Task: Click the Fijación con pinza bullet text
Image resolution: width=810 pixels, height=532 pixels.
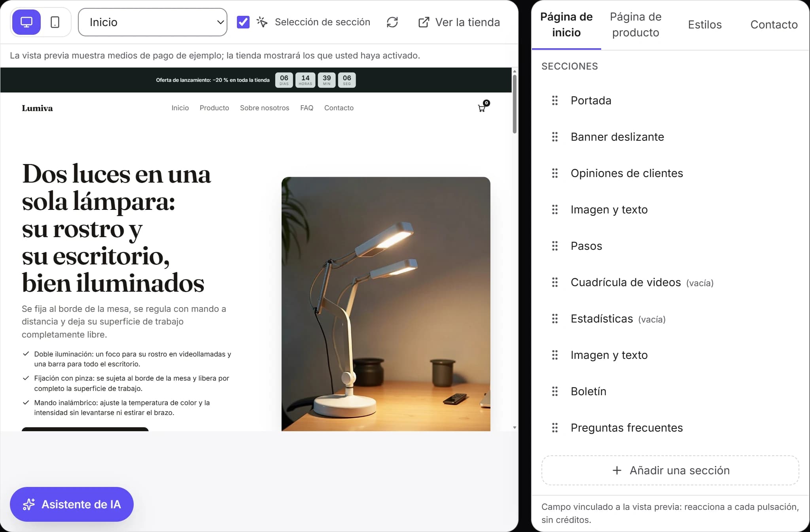Action: (x=132, y=383)
